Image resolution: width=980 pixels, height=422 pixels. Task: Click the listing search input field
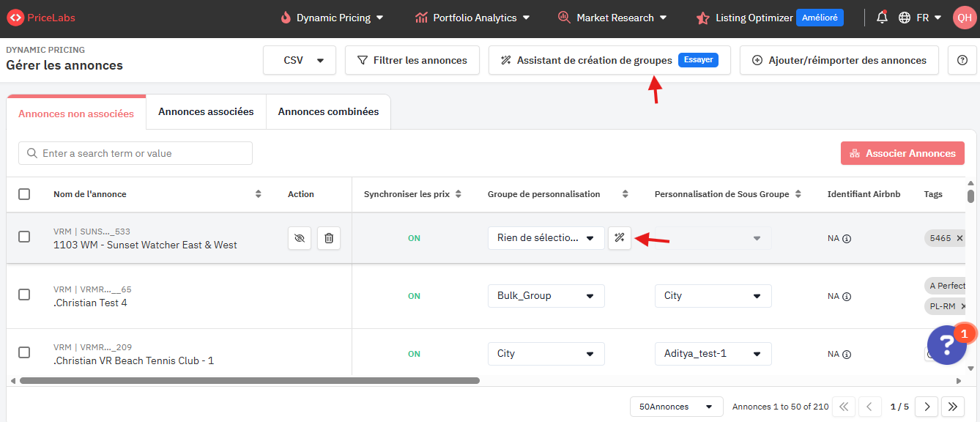click(136, 153)
